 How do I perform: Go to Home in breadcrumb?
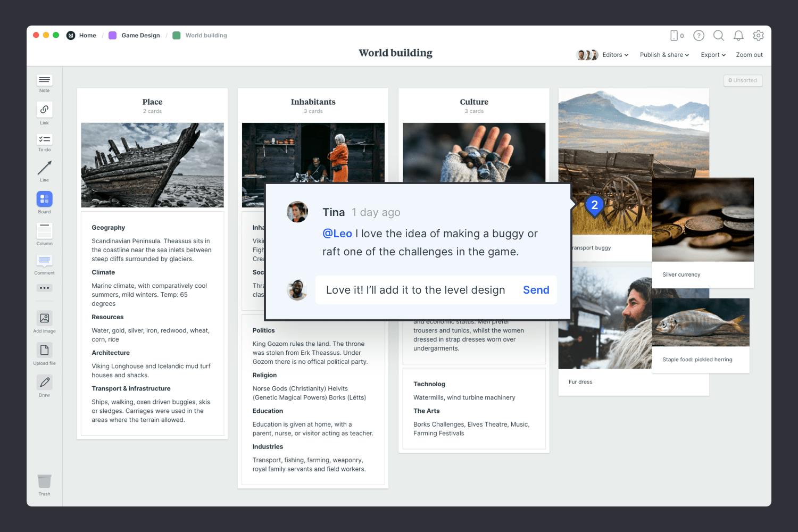[87, 36]
